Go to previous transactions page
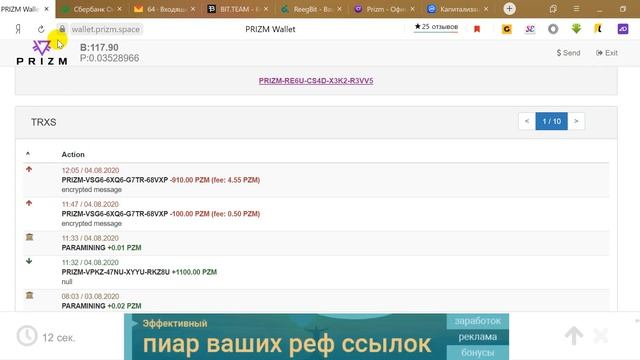Viewport: 640px width, 360px height. [527, 121]
